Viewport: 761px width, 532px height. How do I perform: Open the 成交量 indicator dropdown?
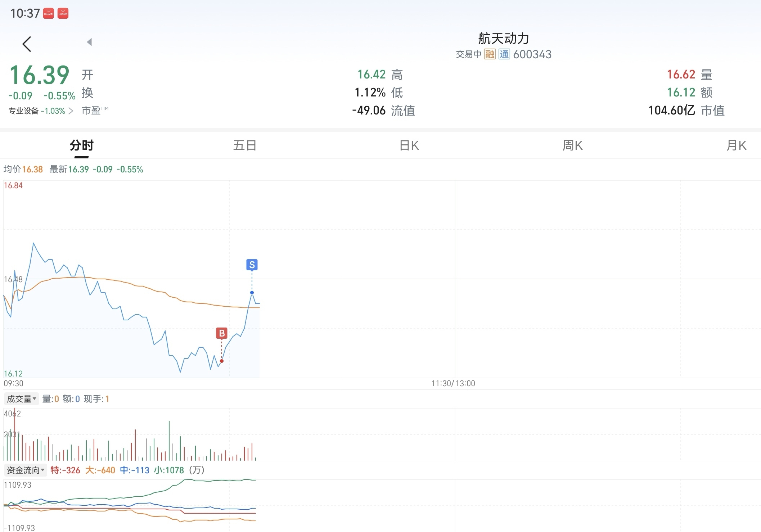tap(22, 399)
